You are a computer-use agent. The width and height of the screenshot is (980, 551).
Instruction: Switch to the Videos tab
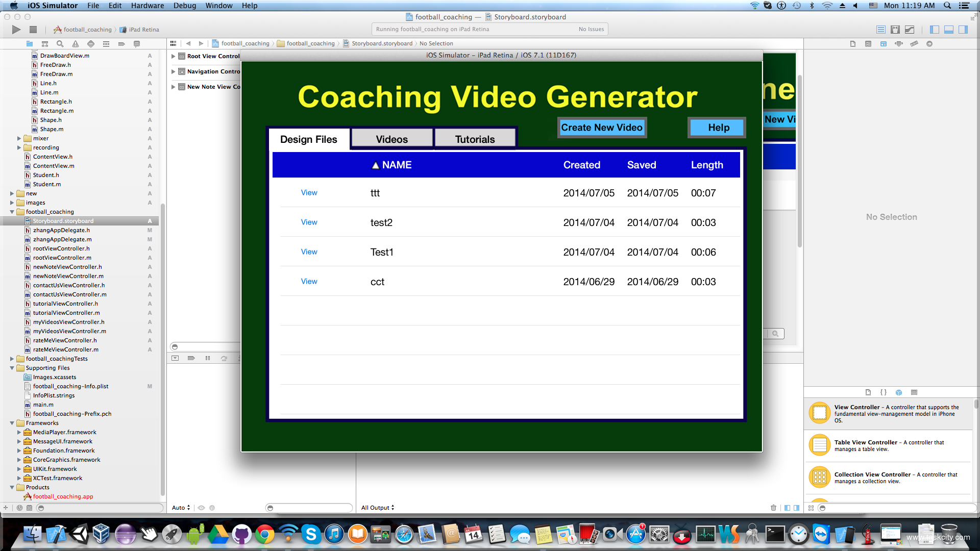tap(391, 139)
